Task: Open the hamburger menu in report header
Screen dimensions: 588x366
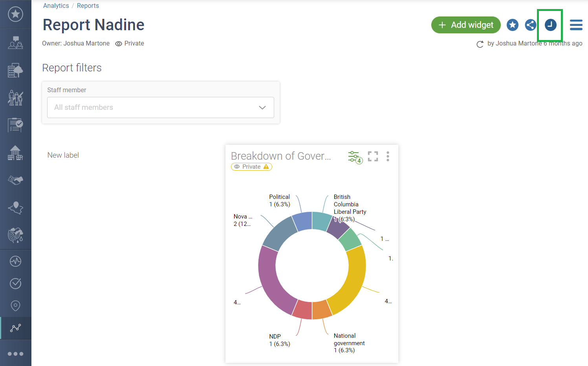Action: coord(576,25)
